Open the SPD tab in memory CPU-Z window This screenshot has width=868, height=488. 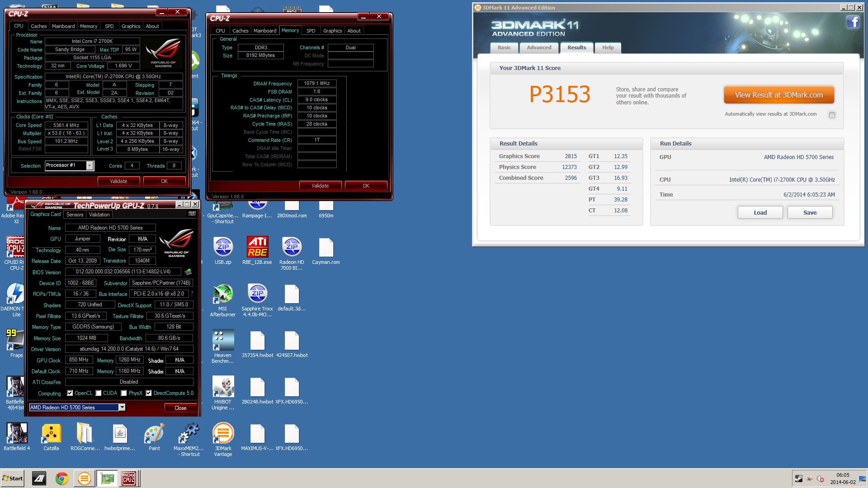pyautogui.click(x=311, y=31)
